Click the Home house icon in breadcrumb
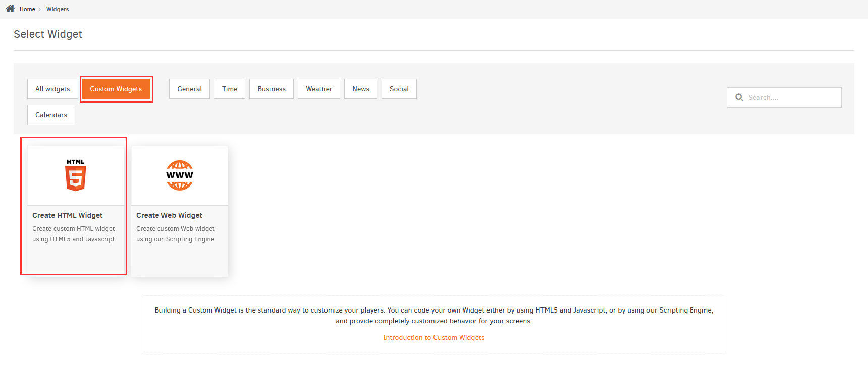The image size is (868, 373). pos(10,9)
